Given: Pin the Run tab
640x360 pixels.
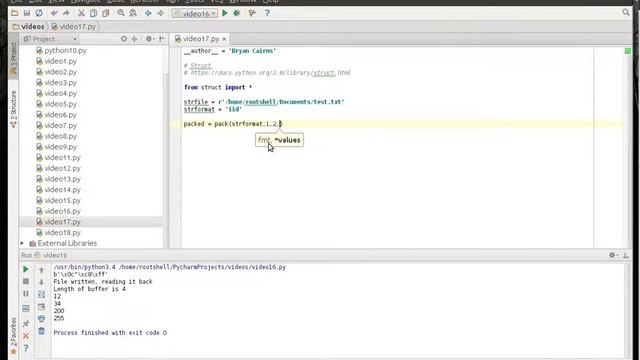Looking at the screenshot, I should tap(26, 323).
